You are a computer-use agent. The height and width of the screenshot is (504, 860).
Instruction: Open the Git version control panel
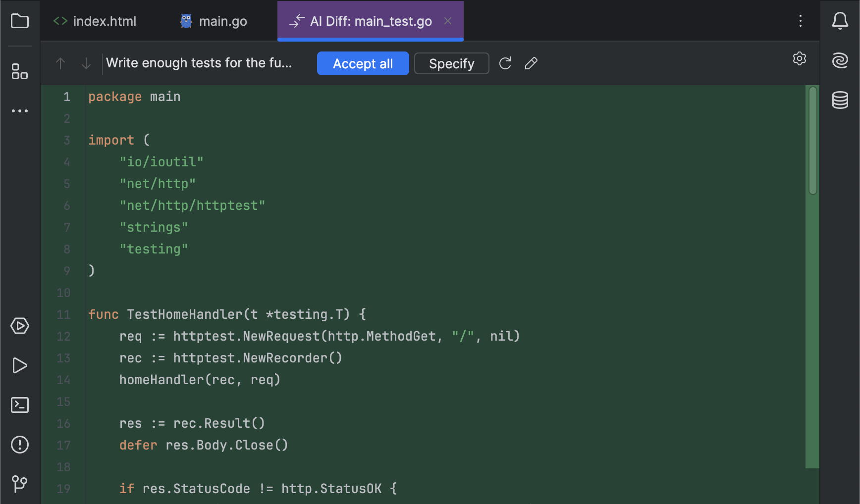(19, 484)
